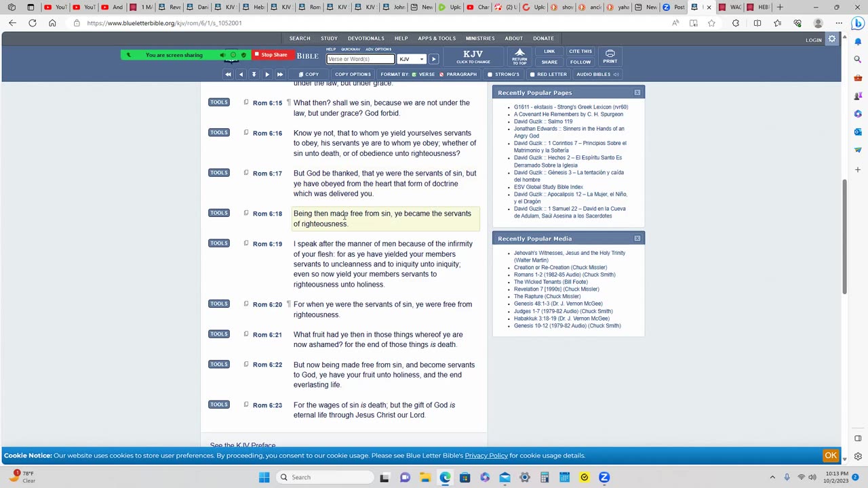Click KJV Click to Change version selector
The width and height of the screenshot is (868, 488).
pos(473,56)
